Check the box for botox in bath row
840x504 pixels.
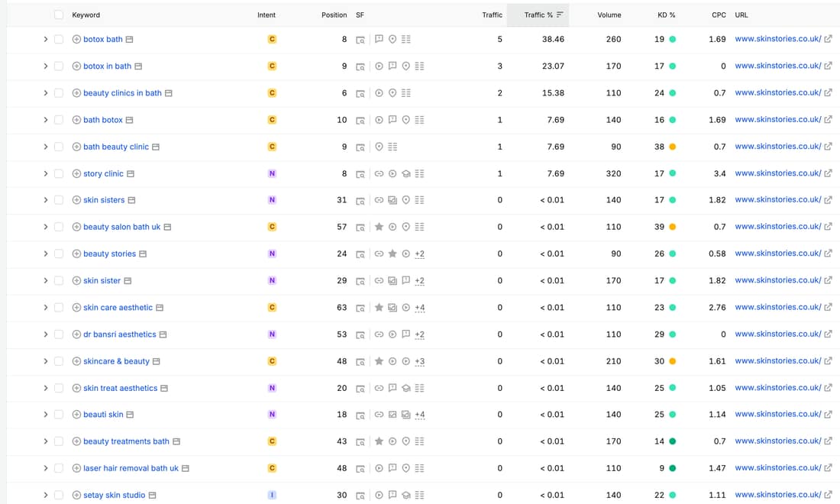[x=58, y=66]
